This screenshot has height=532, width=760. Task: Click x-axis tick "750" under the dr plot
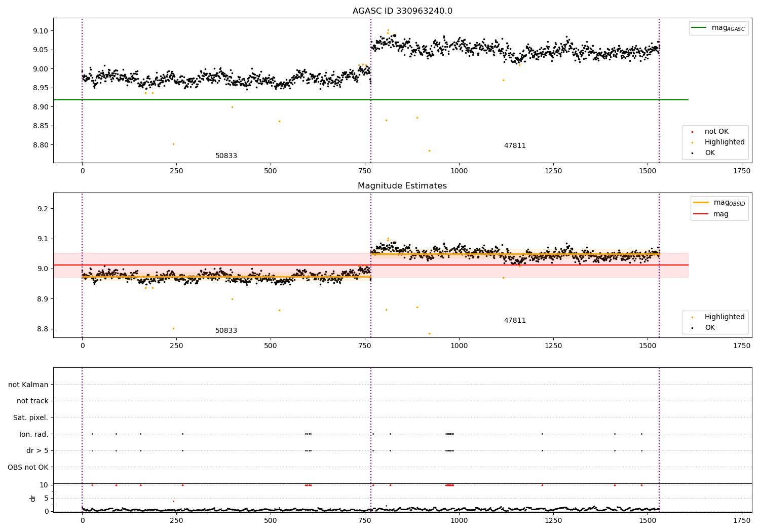365,520
